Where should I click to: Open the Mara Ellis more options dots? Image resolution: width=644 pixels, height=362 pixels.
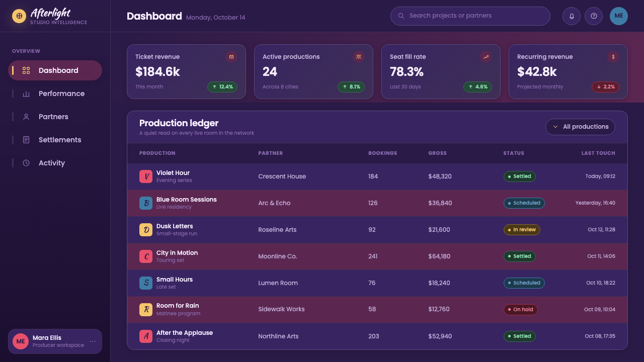pyautogui.click(x=93, y=341)
